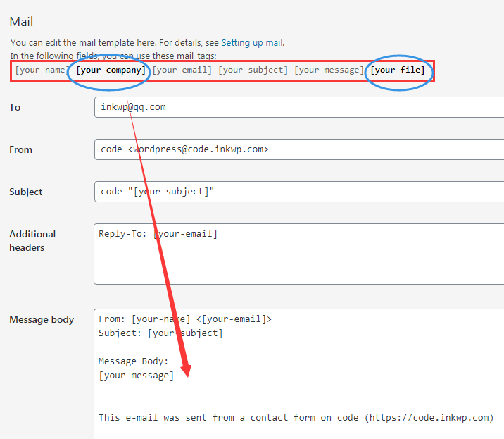Select the [your-subject] mail-tag

(x=253, y=70)
